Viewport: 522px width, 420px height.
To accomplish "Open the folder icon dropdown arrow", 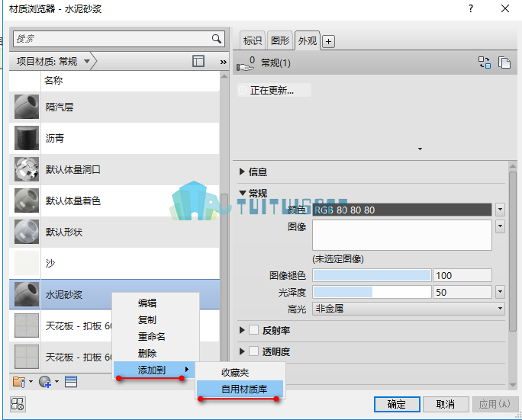I will [31, 382].
